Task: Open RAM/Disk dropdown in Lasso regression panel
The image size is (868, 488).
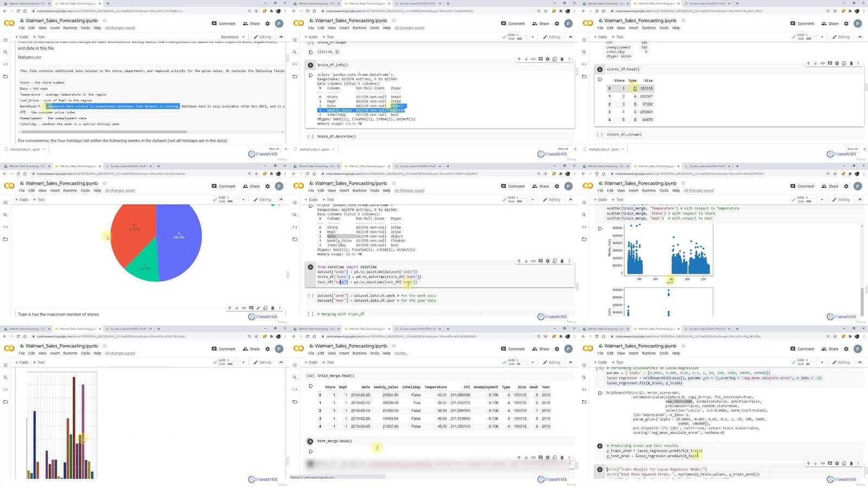Action: pyautogui.click(x=822, y=362)
